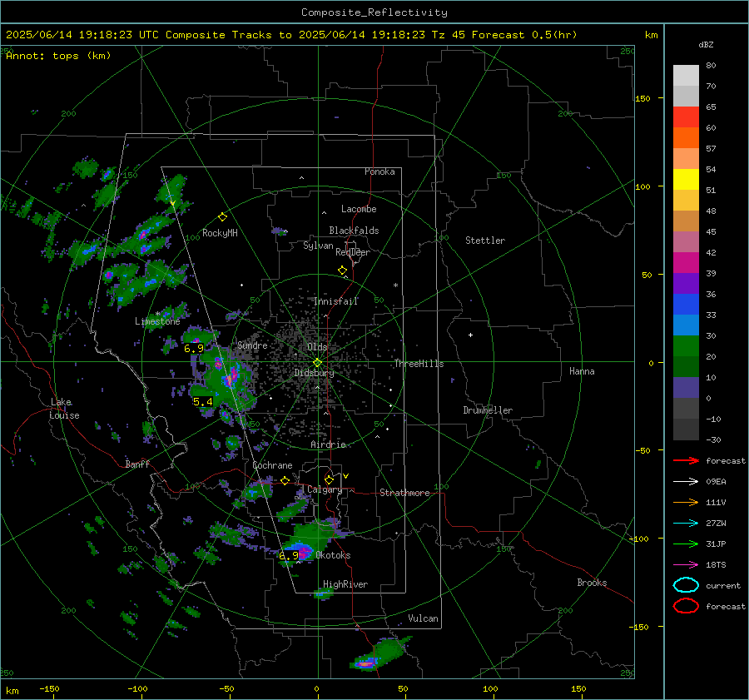Pick the red 65–60 dBZ swatch
Screen dimensions: 749x700
click(x=686, y=117)
